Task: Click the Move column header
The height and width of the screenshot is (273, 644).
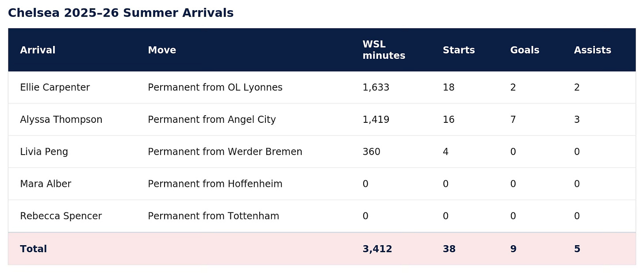Action: [162, 50]
